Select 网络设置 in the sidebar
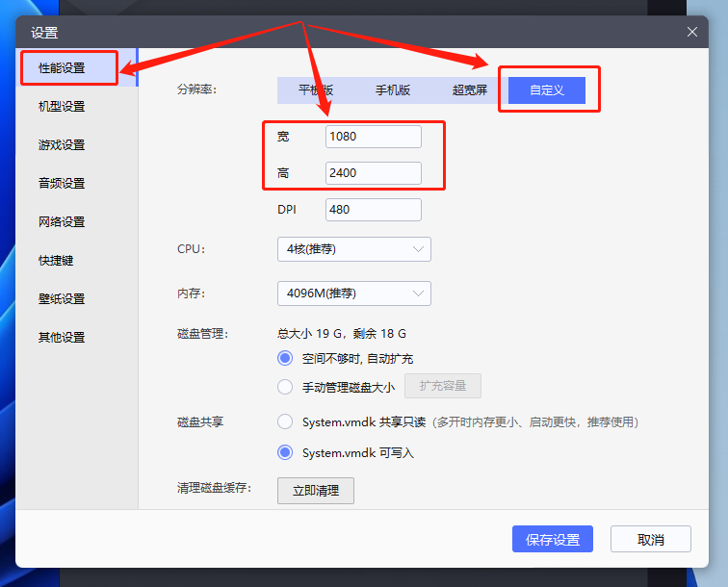 coord(63,222)
